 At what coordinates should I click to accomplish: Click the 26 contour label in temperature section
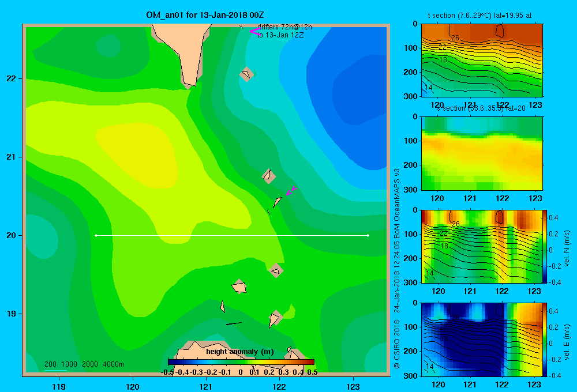tap(455, 37)
